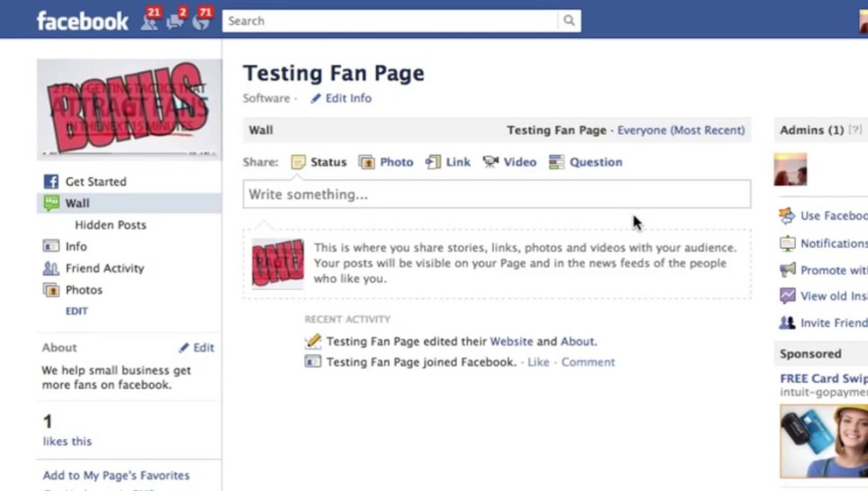Click the pencil Edit Info link
The height and width of the screenshot is (491, 868).
[x=341, y=98]
